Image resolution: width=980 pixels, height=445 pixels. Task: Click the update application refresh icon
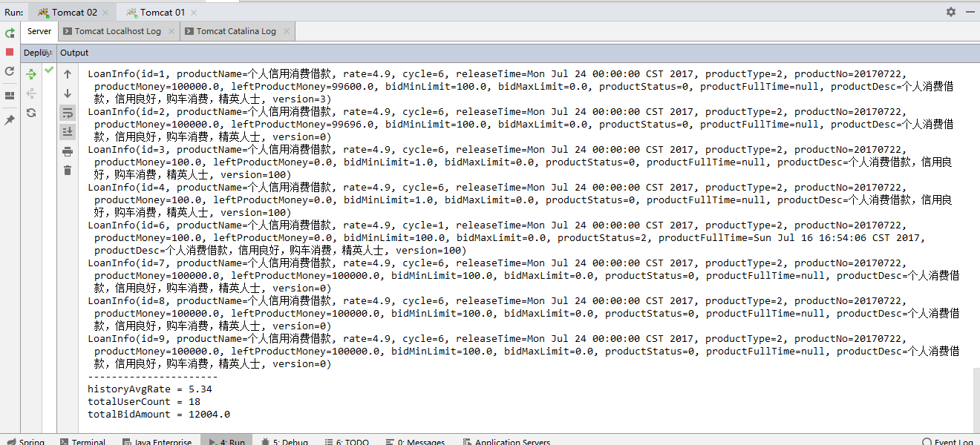pos(10,71)
